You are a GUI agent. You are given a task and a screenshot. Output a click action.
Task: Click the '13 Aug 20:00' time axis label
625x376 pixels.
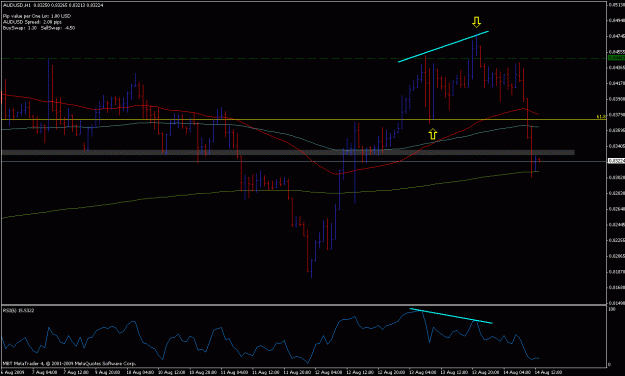point(485,372)
